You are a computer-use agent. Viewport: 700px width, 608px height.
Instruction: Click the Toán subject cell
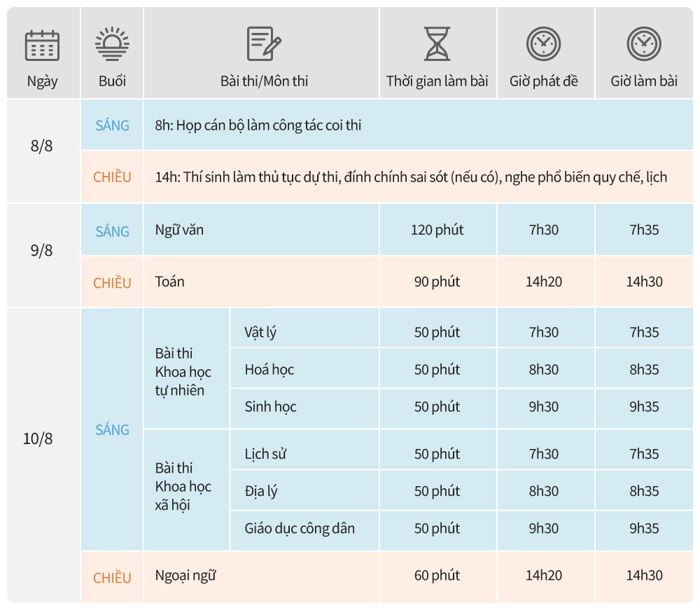coord(170,282)
